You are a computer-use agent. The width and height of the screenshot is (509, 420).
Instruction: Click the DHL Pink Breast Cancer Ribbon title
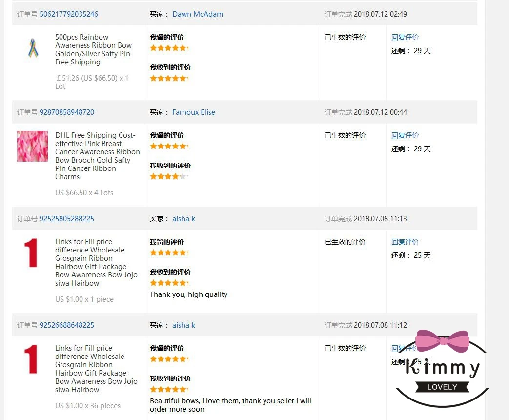tap(97, 156)
